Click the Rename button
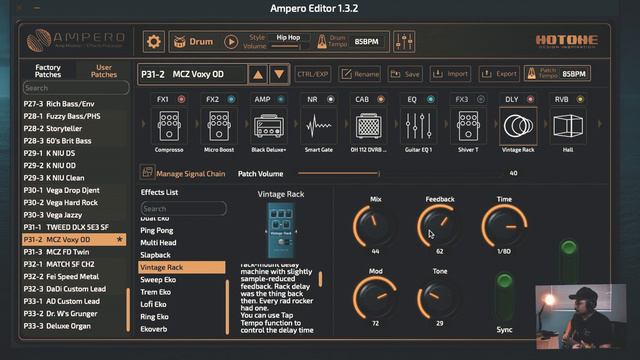The height and width of the screenshot is (360, 640). (360, 74)
